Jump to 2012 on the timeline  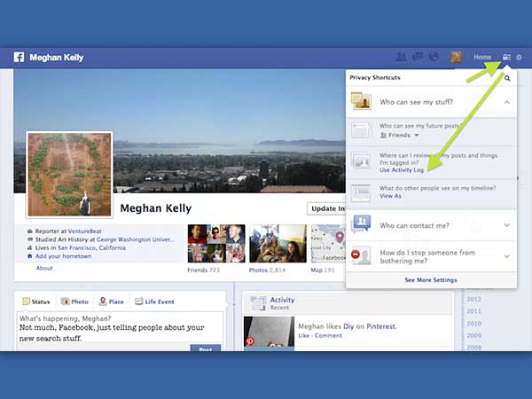473,300
